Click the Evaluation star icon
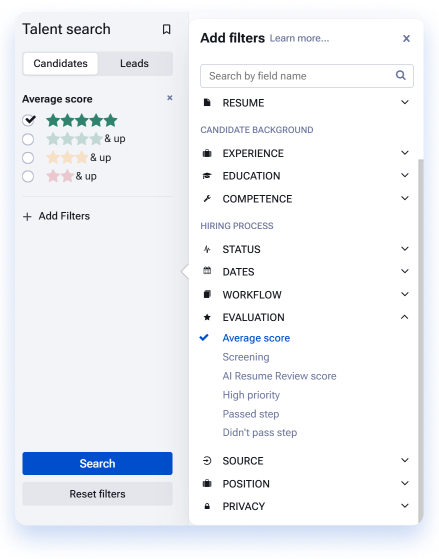 pos(207,317)
